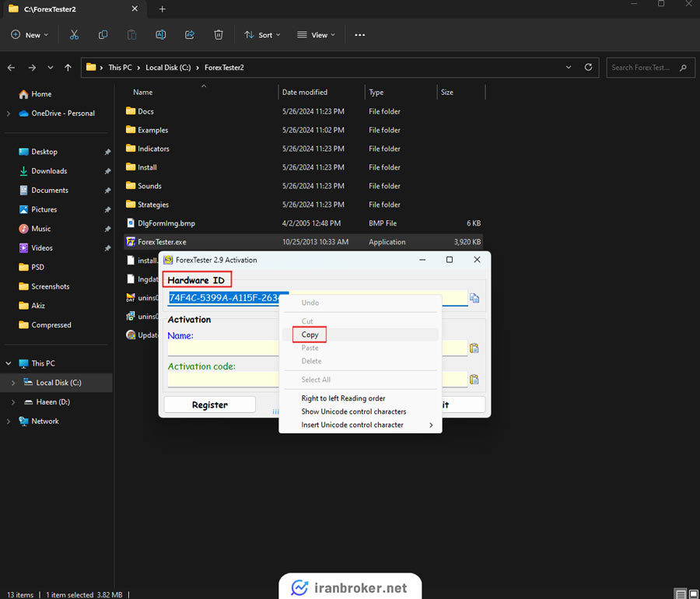Click the Downloads arrow icon in sidebar
The image size is (700, 599).
[x=23, y=171]
